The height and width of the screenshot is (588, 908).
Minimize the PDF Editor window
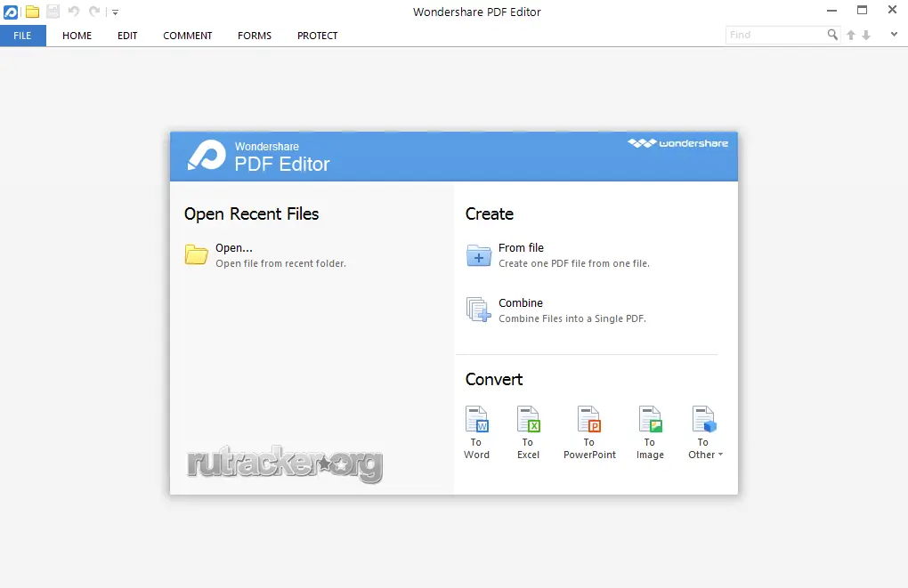tap(831, 11)
